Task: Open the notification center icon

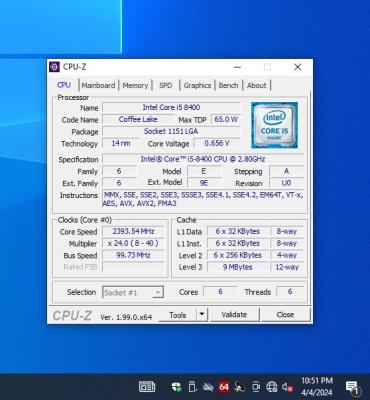Action: [x=352, y=388]
